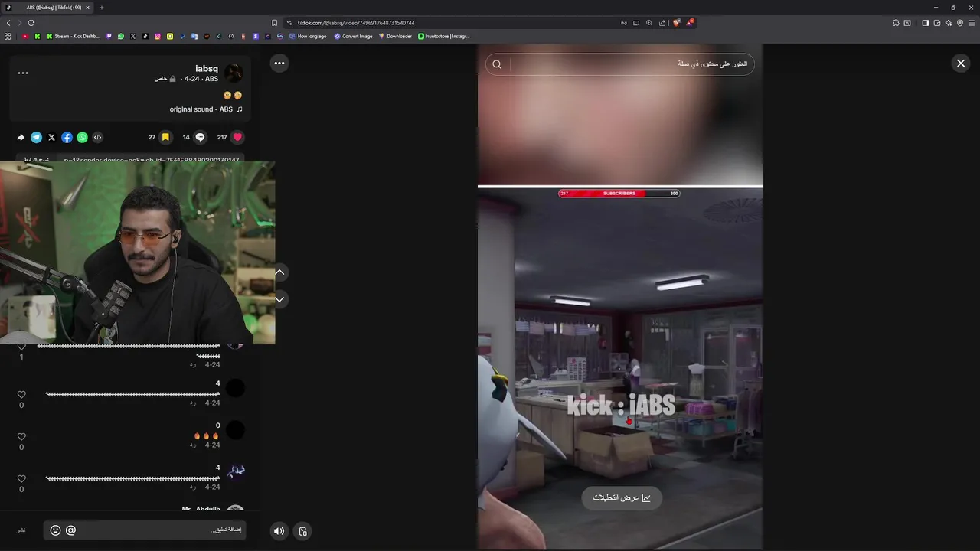Screen dimensions: 980x551
Task: Open the huntostore Instagram bookmark
Action: 444,36
